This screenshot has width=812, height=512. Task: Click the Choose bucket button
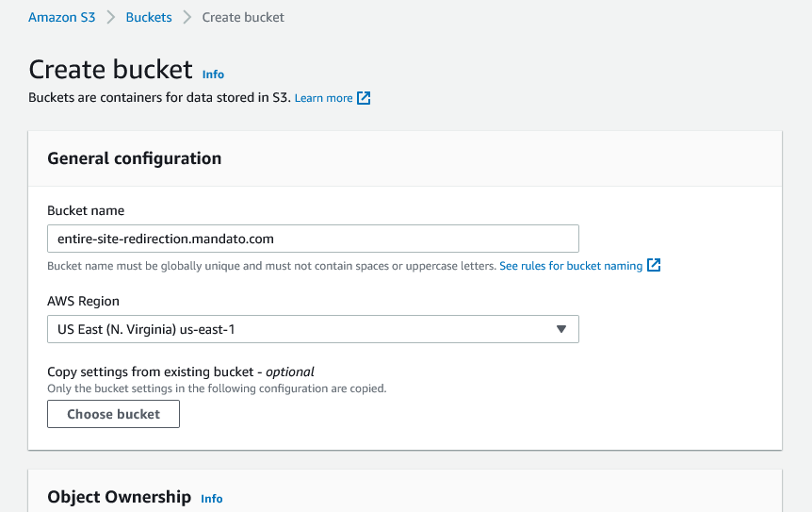click(113, 414)
